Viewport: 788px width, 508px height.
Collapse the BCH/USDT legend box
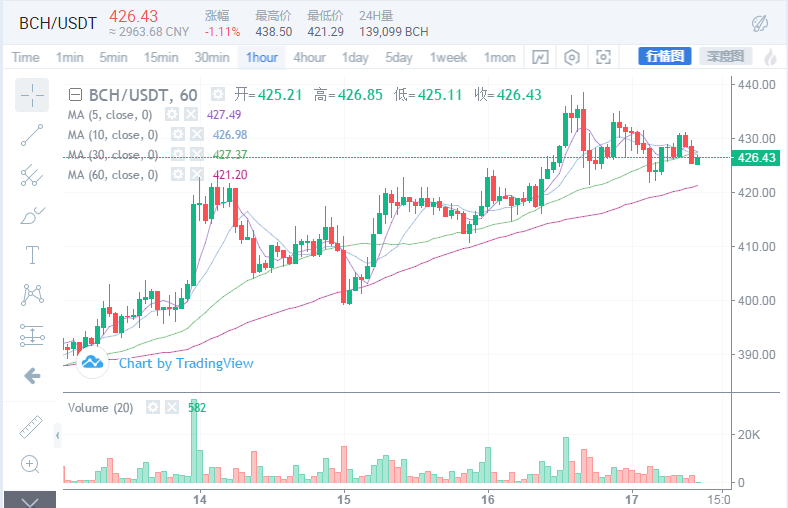click(x=75, y=94)
